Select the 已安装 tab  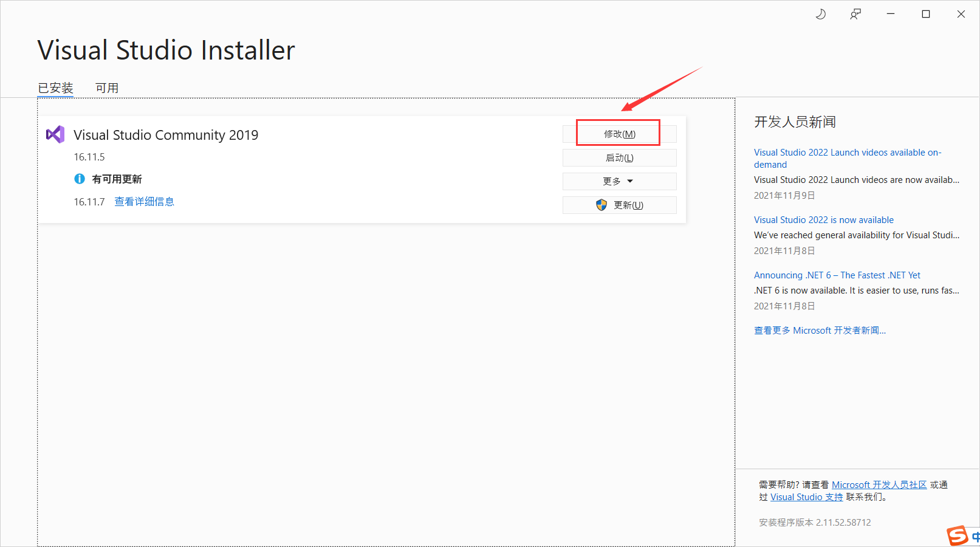tap(55, 88)
